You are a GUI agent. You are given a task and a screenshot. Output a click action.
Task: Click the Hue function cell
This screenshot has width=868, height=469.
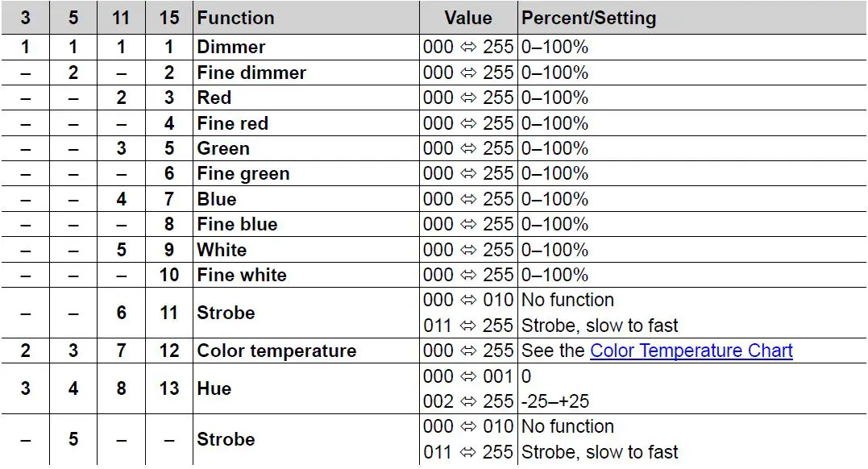[x=214, y=388]
